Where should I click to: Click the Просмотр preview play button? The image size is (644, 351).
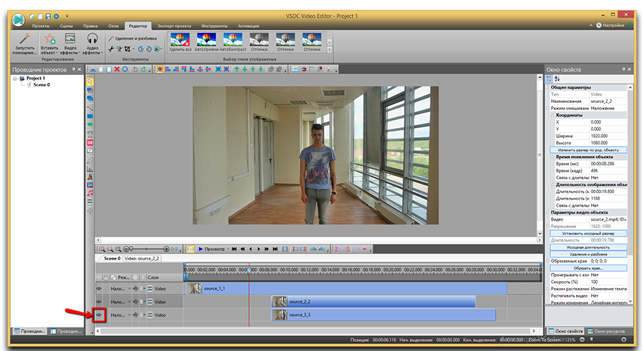point(212,249)
